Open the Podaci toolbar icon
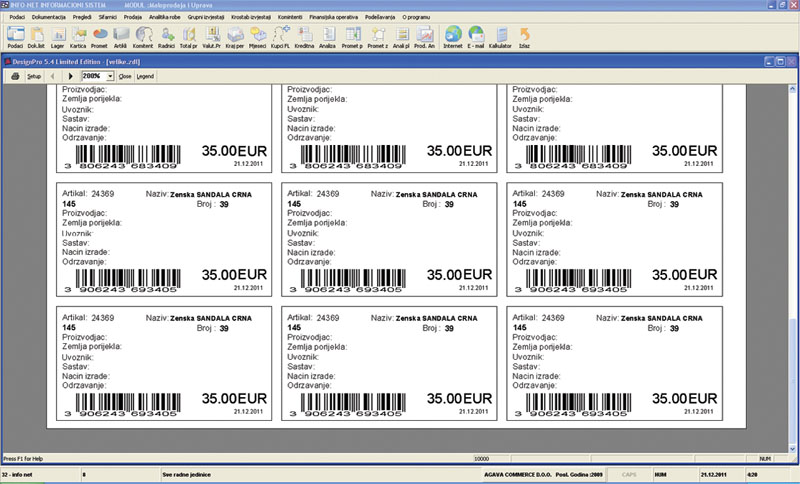Viewport: 800px width, 484px height. pyautogui.click(x=15, y=37)
